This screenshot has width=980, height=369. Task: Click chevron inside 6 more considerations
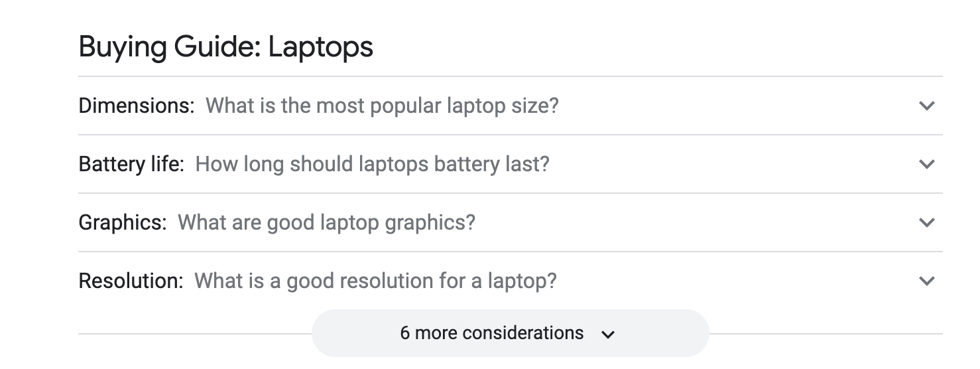(x=607, y=334)
